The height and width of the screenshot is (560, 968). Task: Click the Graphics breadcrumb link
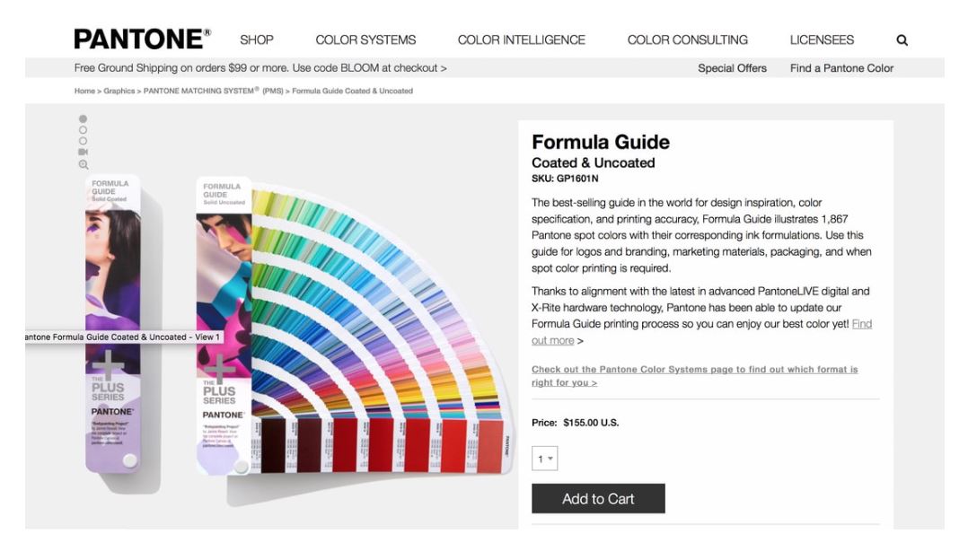(119, 91)
